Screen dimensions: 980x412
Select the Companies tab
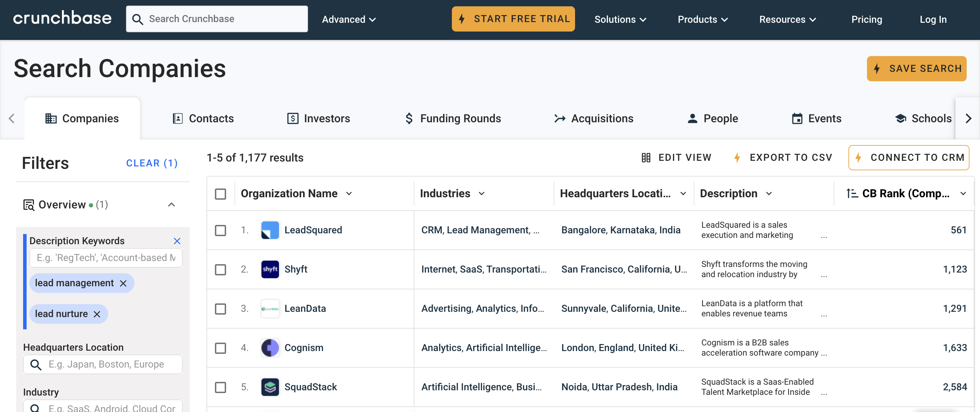[82, 118]
